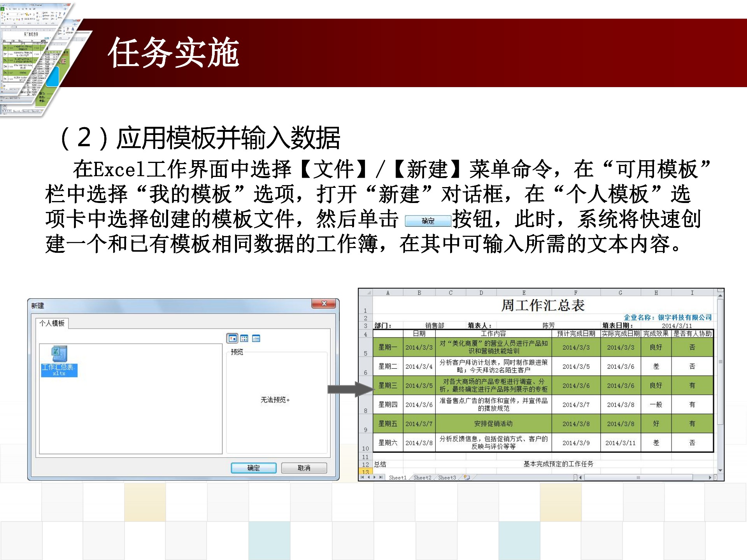Switch to list view icon
The height and width of the screenshot is (560, 747).
tap(244, 338)
